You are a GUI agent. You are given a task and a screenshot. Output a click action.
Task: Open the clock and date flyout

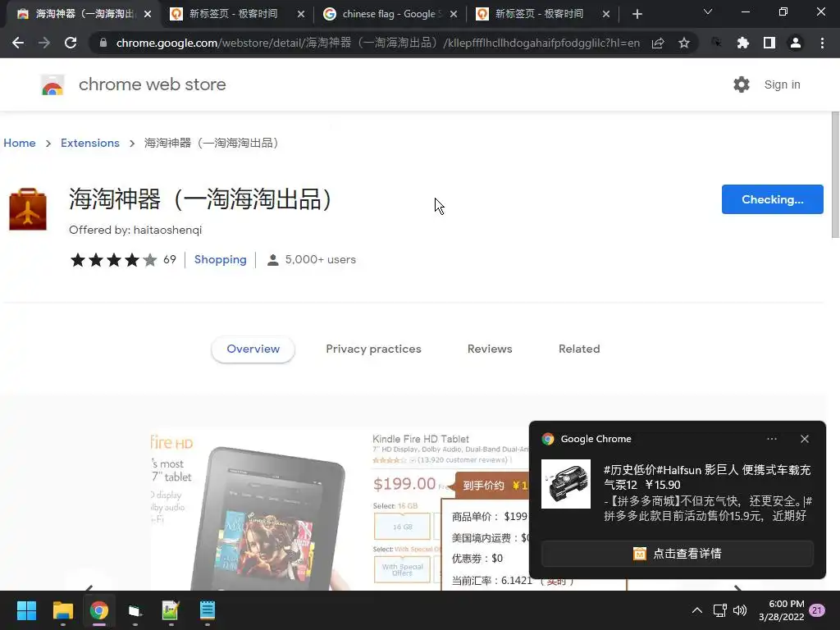point(781,610)
